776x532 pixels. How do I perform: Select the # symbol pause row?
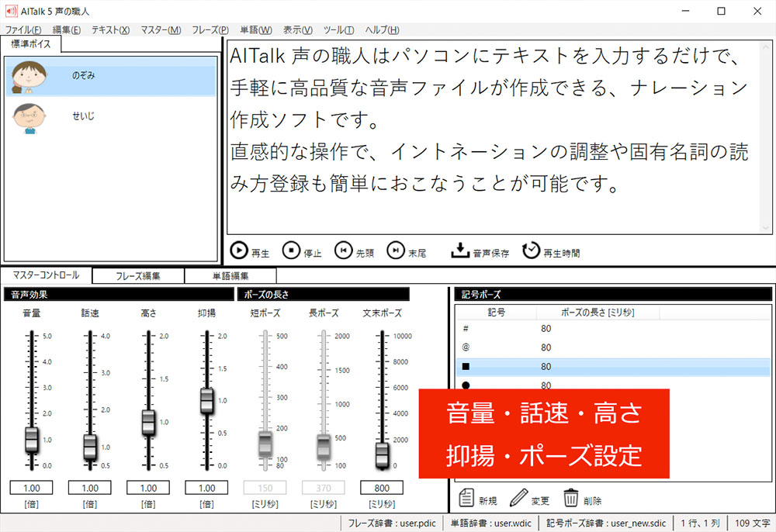tap(613, 328)
